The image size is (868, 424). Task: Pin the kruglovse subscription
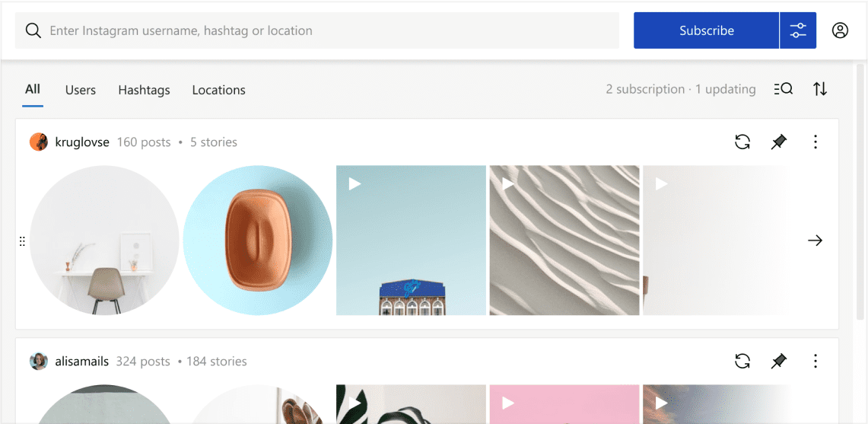pyautogui.click(x=778, y=142)
